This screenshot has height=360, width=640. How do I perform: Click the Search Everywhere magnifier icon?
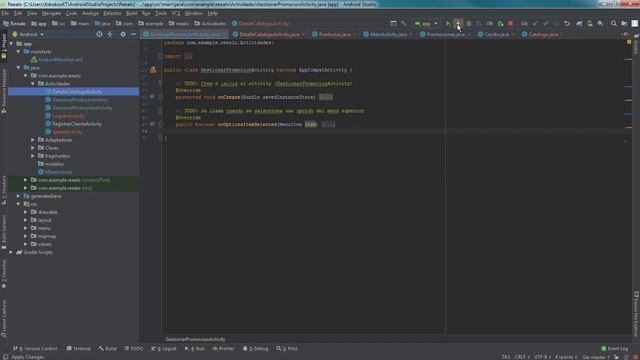click(613, 24)
